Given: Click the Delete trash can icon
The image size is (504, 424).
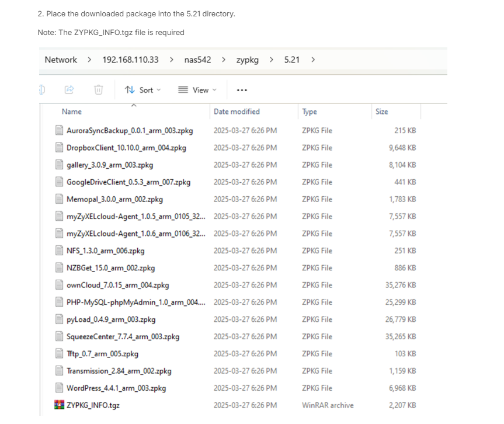Looking at the screenshot, I should [x=98, y=90].
